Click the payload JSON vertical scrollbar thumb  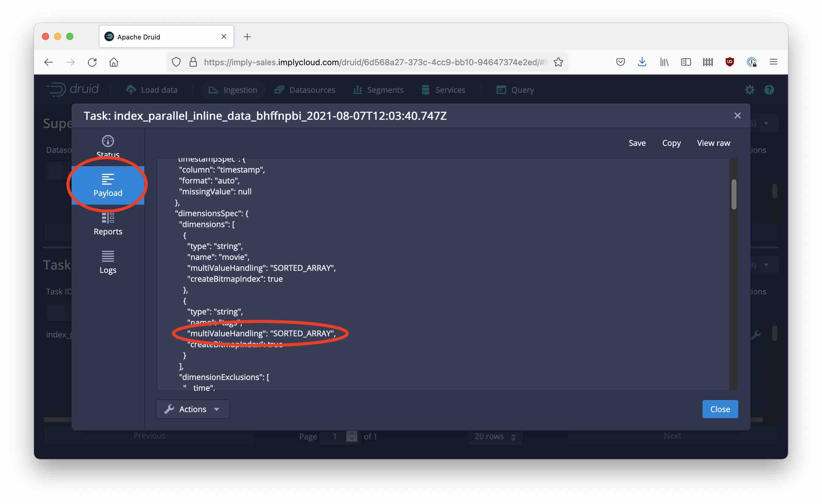tap(734, 194)
